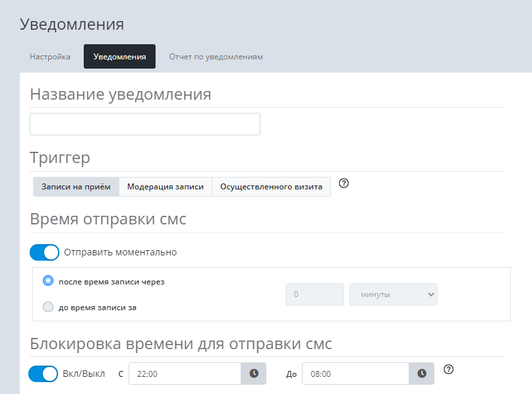Click the delay number field showing 0

314,294
